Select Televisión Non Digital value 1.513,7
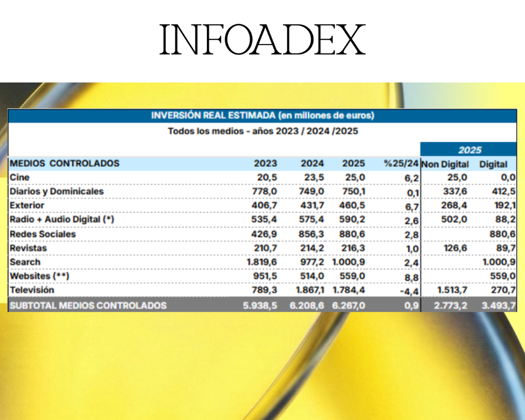The height and width of the screenshot is (420, 525). 453,290
